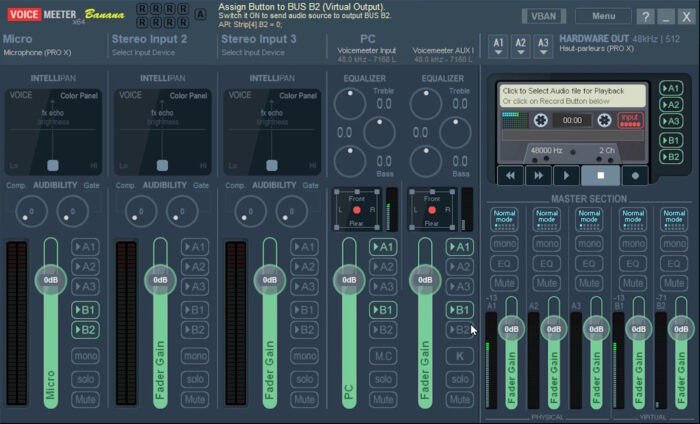This screenshot has width=700, height=424.
Task: Stop the cassette recorder
Action: point(600,175)
